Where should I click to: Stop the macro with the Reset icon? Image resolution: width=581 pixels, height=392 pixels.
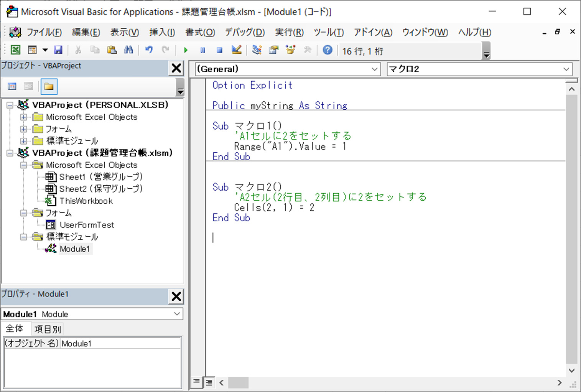(219, 50)
